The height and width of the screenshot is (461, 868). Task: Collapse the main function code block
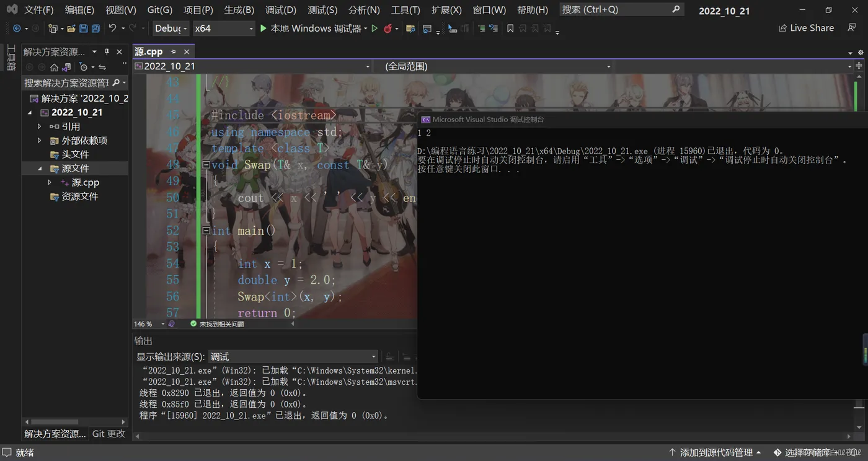[206, 231]
